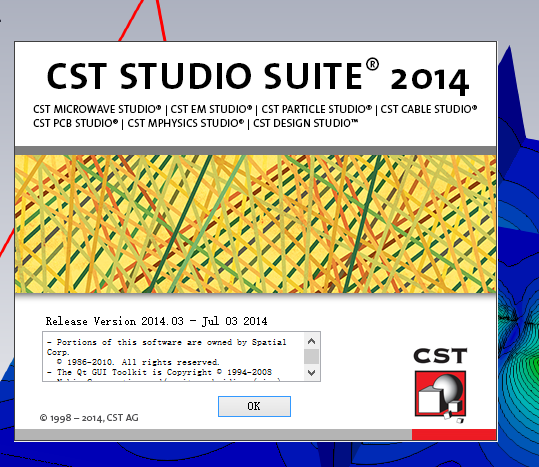Click the CST PCB STUDIO label
539x467 pixels.
click(76, 123)
